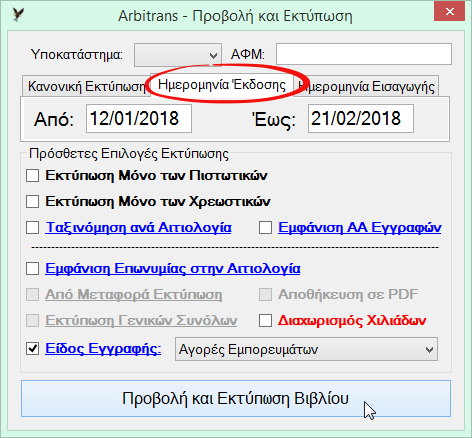Enable Εκτύπωση Μόνο των Πιστωτικών checkbox
Image resolution: width=472 pixels, height=438 pixels.
(x=32, y=175)
